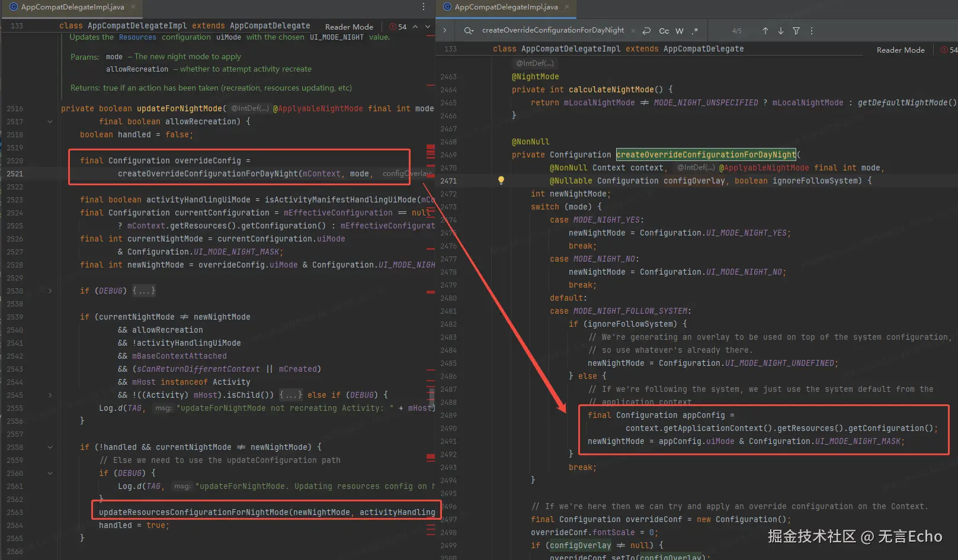
Task: Toggle Regex search option
Action: 695,31
